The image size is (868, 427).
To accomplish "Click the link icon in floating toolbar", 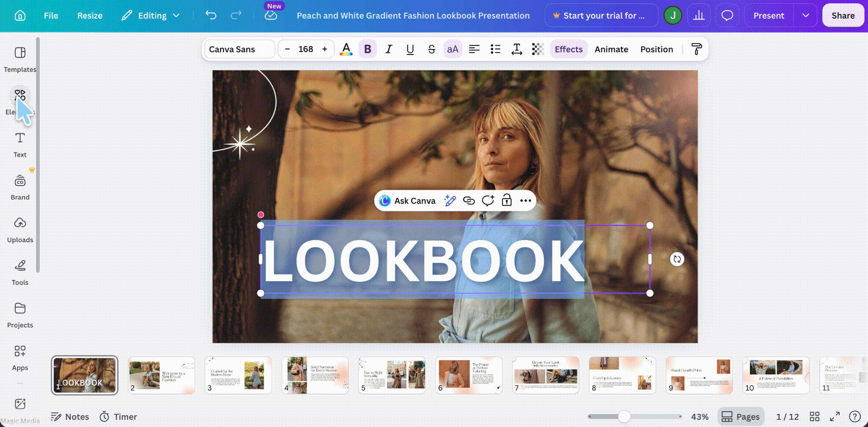I will 469,201.
